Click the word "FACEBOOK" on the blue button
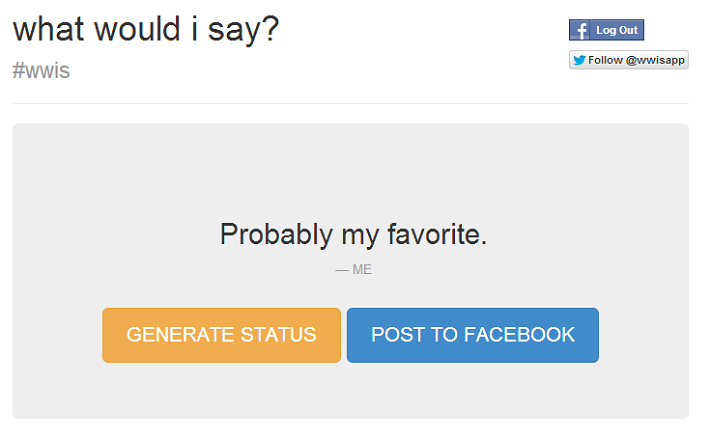710x439 pixels. (520, 335)
